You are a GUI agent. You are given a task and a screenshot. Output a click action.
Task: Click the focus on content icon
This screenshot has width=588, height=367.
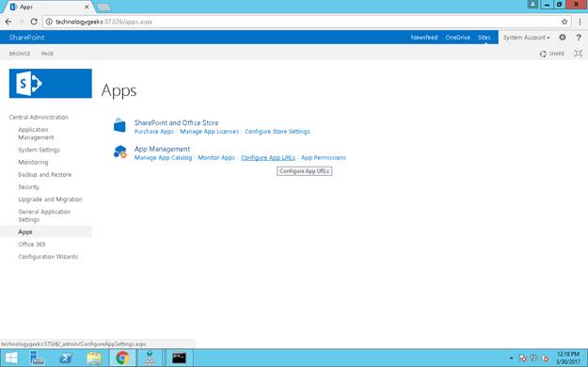tap(579, 54)
